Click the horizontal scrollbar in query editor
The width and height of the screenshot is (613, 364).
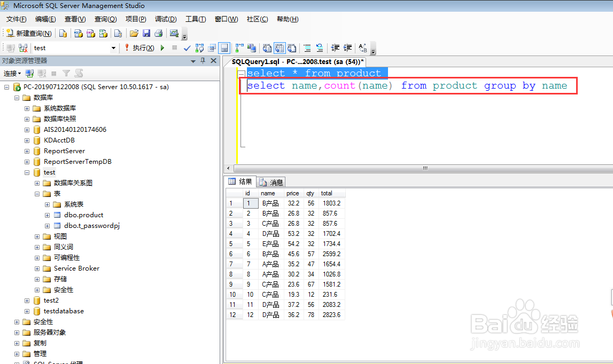[424, 168]
